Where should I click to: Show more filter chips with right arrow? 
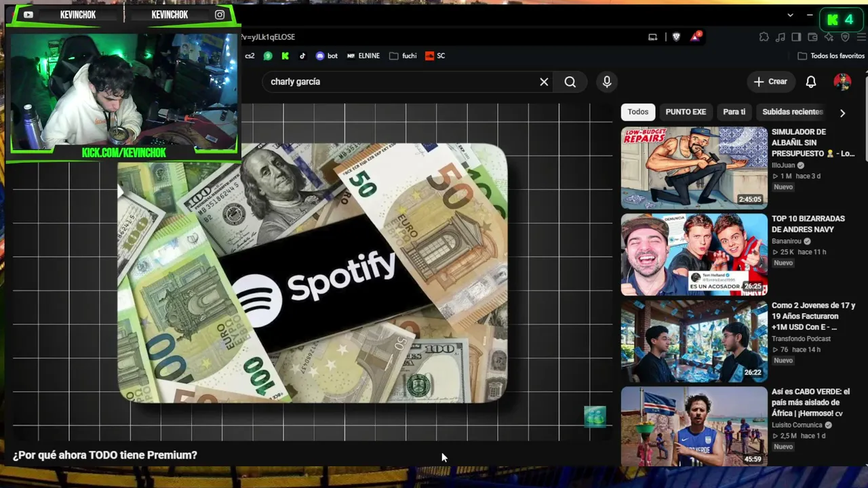[x=842, y=113]
